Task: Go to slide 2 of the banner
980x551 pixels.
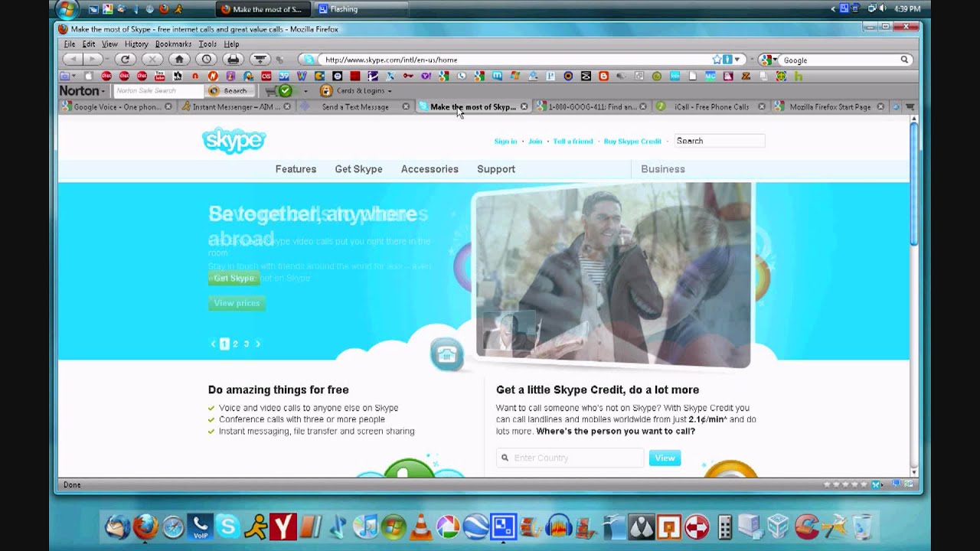Action: [235, 344]
